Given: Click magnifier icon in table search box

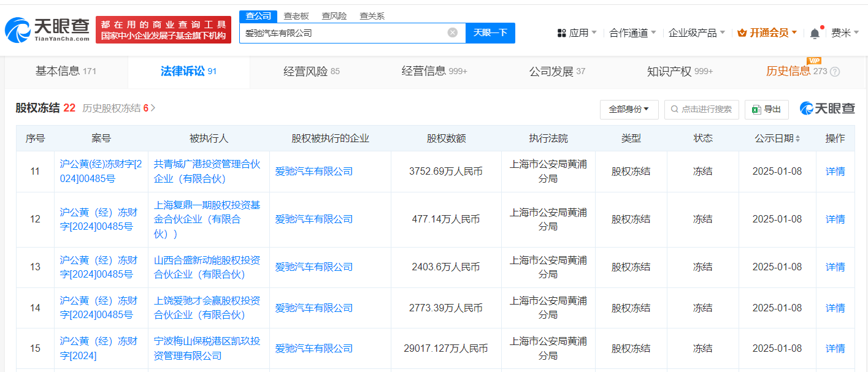Looking at the screenshot, I should 675,109.
